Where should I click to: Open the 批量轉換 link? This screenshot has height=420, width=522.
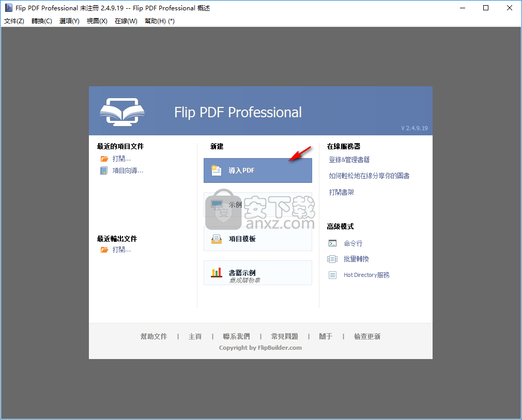click(356, 259)
